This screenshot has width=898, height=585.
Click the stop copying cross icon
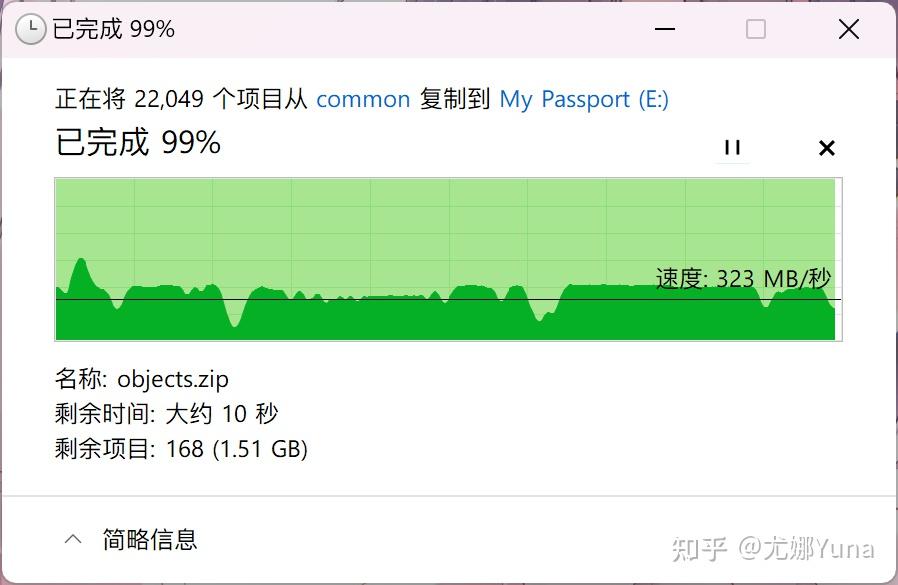(826, 147)
